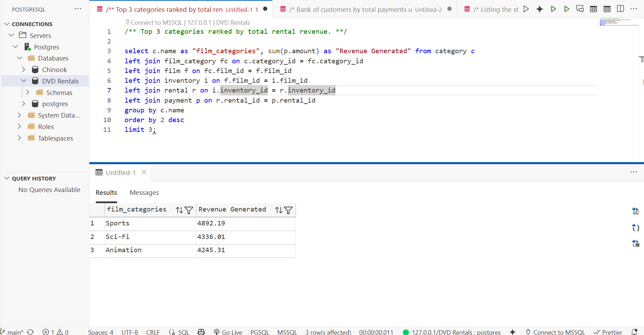Click the green run icon beside the sparkle icon
Screen dimensions: 644x335
553,9
